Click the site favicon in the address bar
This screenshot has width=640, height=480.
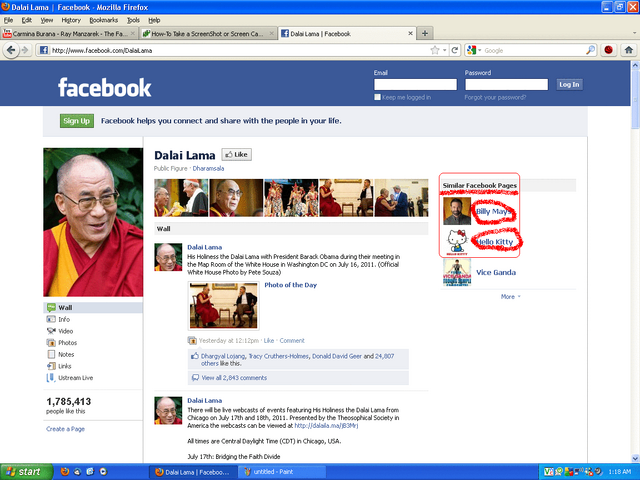[44, 50]
